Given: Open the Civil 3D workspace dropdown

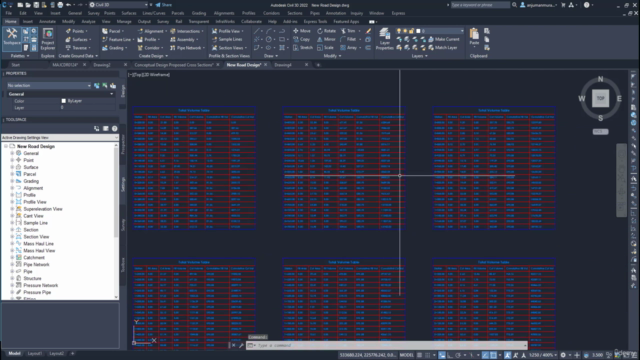Looking at the screenshot, I should point(119,5).
